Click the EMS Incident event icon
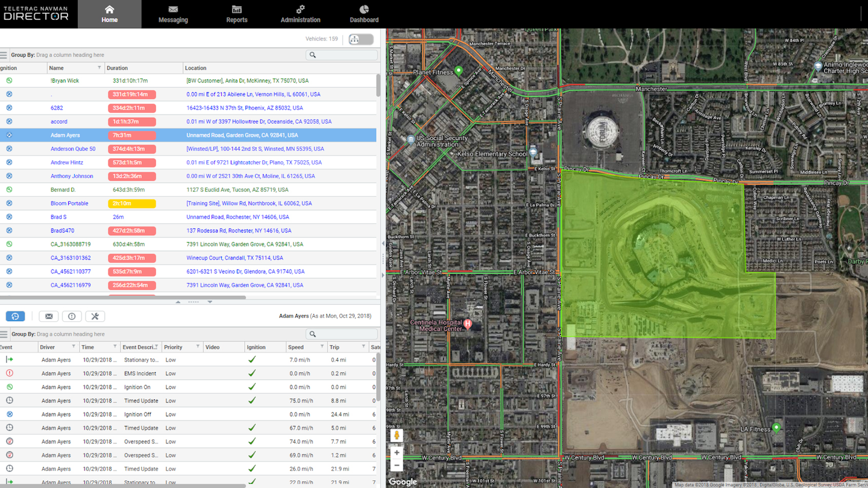The width and height of the screenshot is (868, 488). (x=9, y=374)
